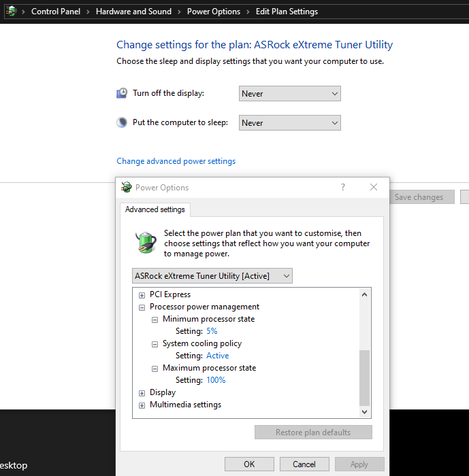The width and height of the screenshot is (469, 476).
Task: Click the settings list scrollbar thumb
Action: point(364,377)
